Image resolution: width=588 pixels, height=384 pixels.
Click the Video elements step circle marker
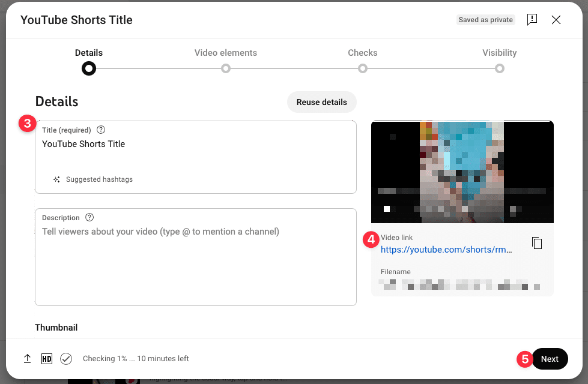tap(226, 68)
